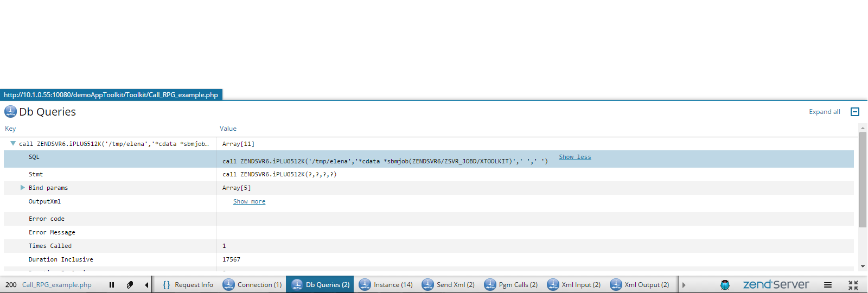Click the eraser icon to clear requests

point(130,285)
